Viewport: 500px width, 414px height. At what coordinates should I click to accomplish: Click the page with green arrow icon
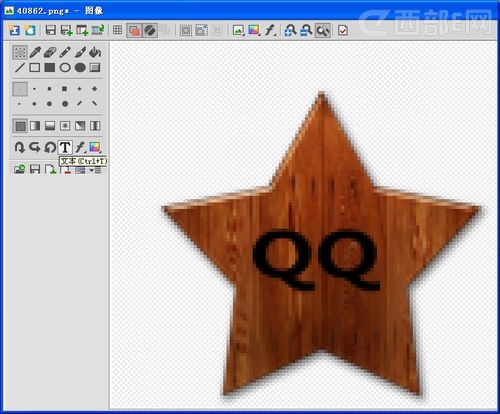coord(50,170)
